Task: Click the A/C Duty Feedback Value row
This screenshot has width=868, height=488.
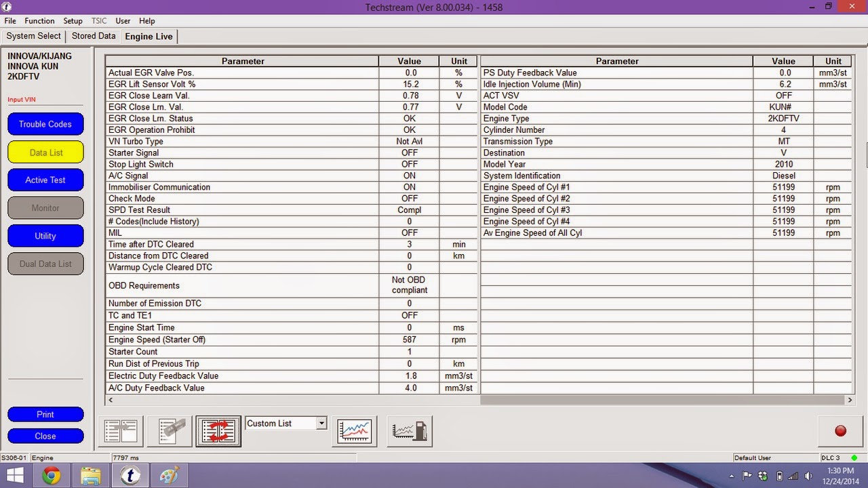Action: tap(292, 388)
